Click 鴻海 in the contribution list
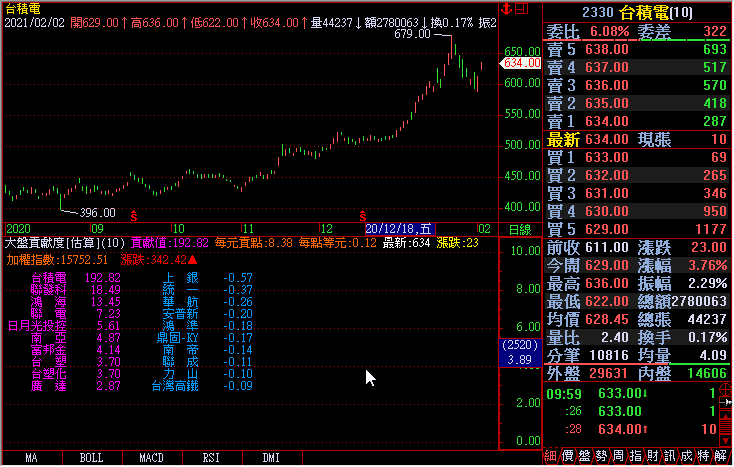734x467 pixels. click(49, 302)
